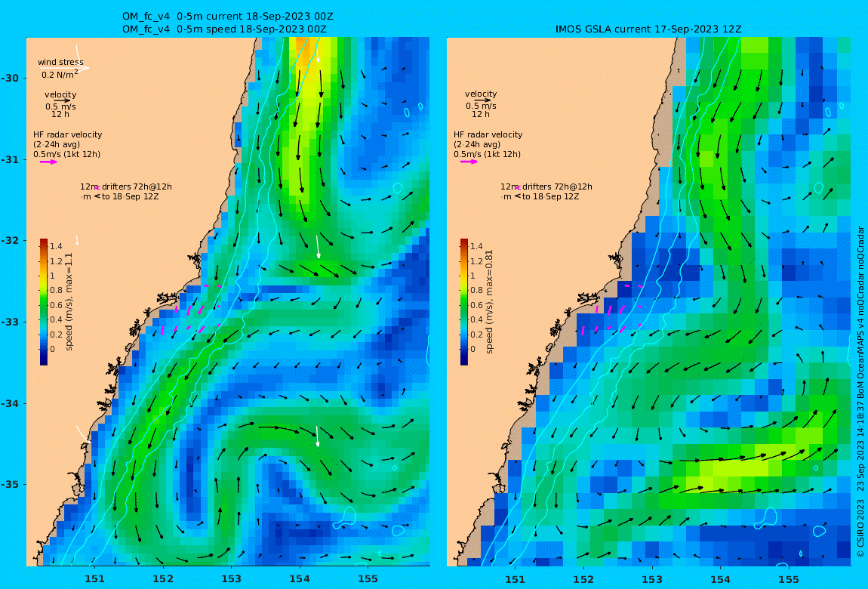Click longitude label '153' under OM_fc_v4 map
The width and height of the screenshot is (868, 589).
click(232, 579)
